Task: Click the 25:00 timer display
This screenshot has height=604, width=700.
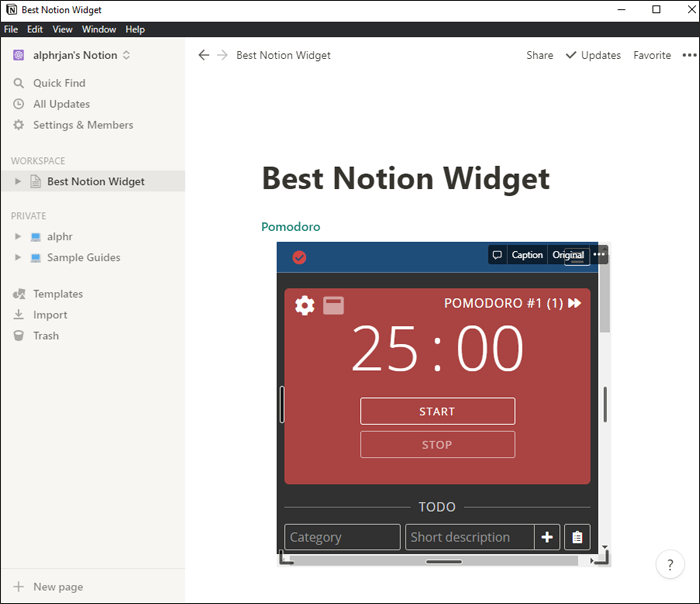Action: point(437,348)
